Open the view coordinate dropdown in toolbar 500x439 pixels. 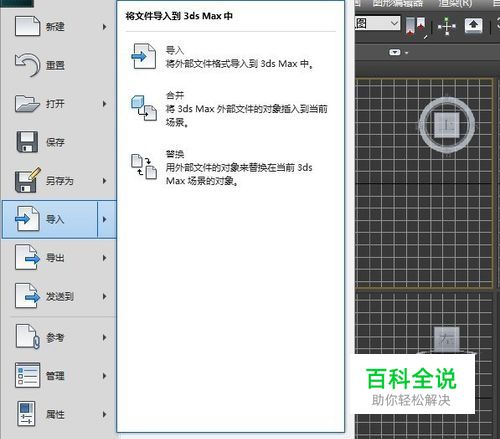(x=394, y=23)
